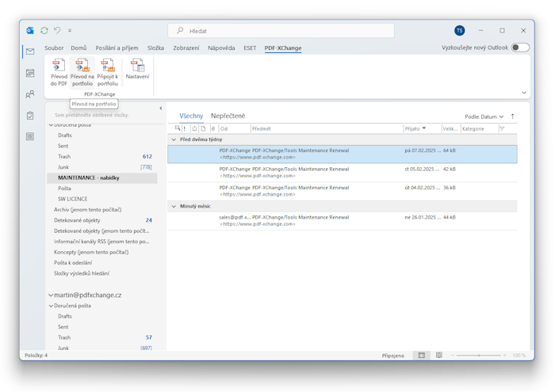This screenshot has height=392, width=555.
Task: Switch to Normal view in status bar
Action: (x=422, y=356)
